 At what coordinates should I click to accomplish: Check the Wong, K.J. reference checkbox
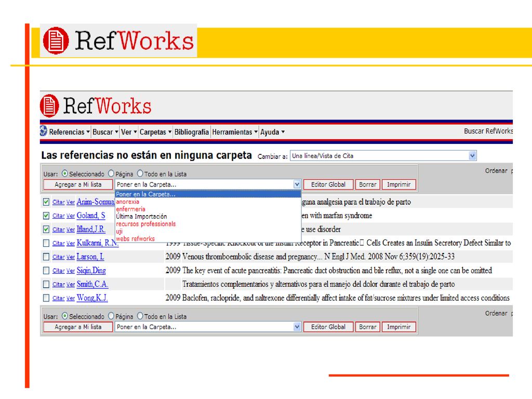[x=46, y=298]
